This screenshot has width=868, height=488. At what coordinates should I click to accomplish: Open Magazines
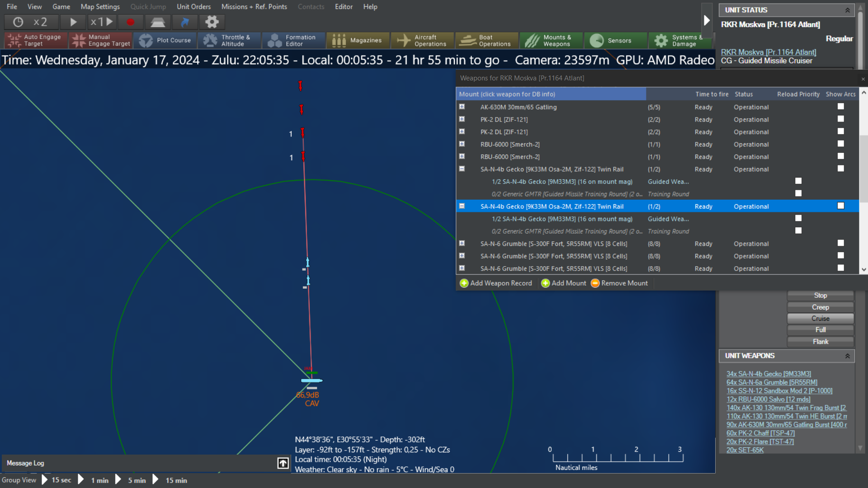point(358,40)
